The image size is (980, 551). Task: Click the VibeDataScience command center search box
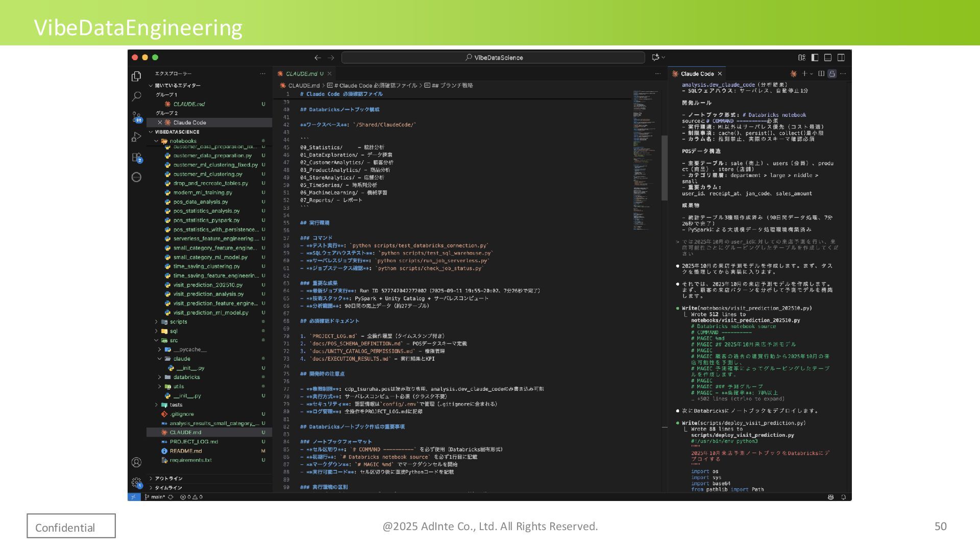click(493, 58)
